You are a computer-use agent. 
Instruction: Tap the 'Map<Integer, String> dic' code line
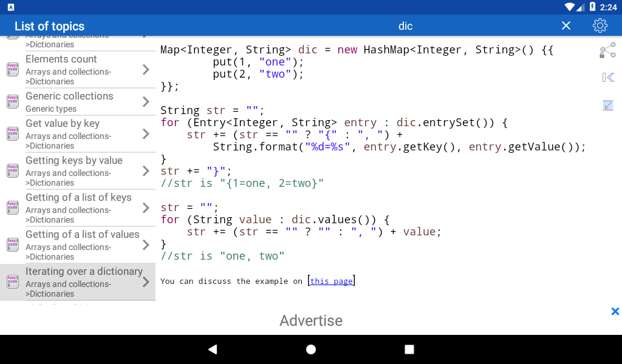click(x=357, y=50)
